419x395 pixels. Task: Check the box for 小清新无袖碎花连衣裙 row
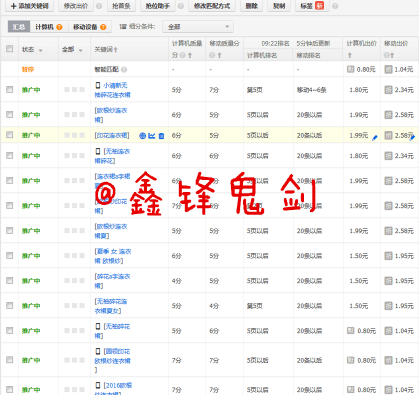coord(10,89)
